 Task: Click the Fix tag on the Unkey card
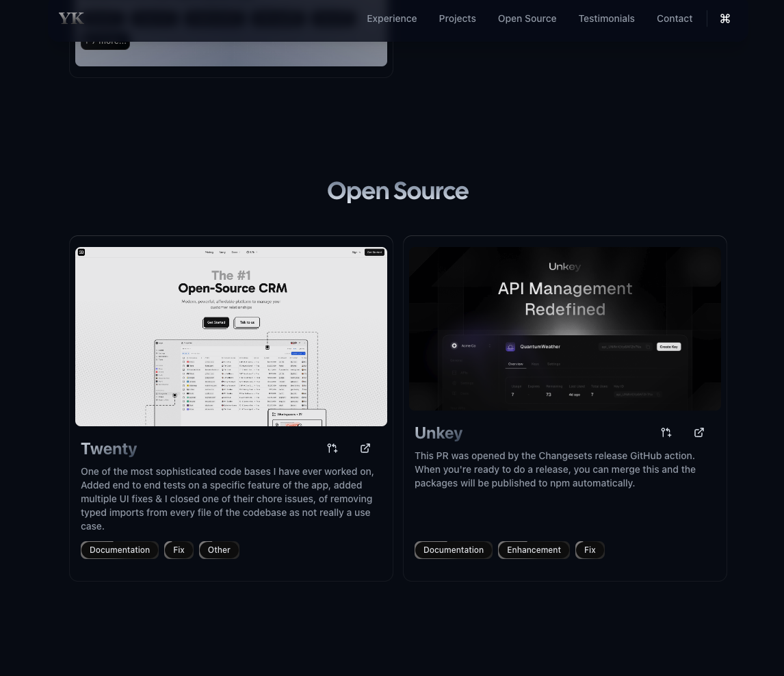[590, 550]
